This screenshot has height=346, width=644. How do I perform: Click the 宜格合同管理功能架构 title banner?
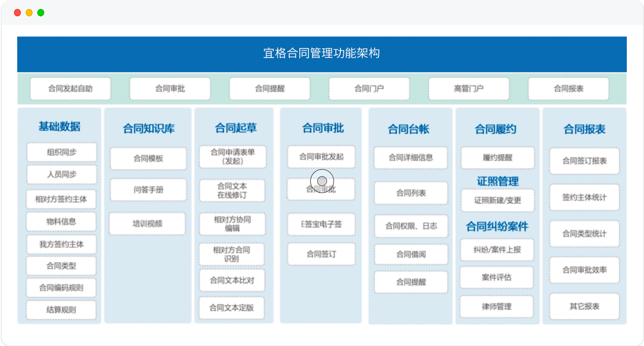(x=322, y=54)
